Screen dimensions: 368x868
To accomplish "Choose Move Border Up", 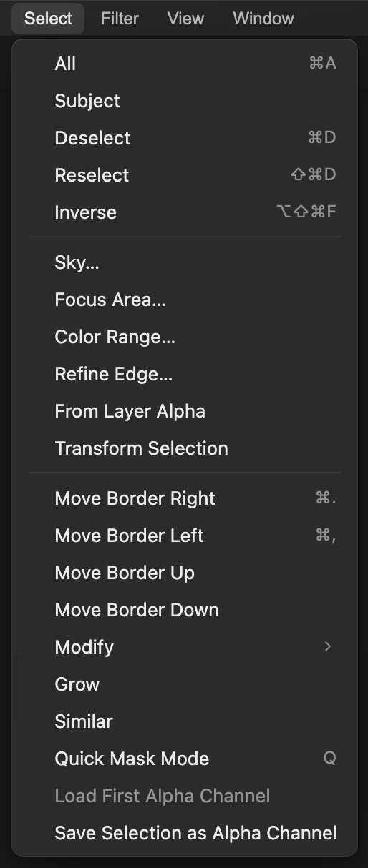I will coord(185,573).
